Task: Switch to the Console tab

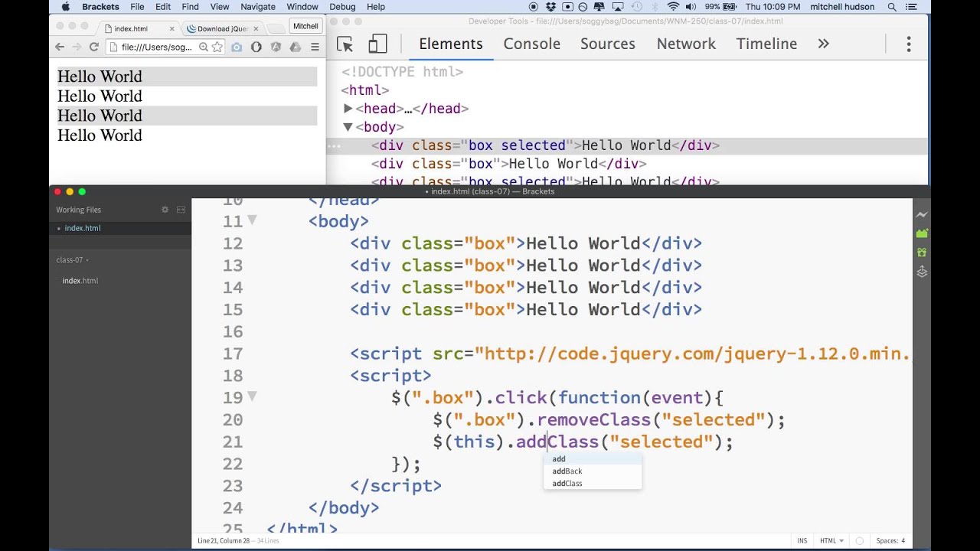Action: pyautogui.click(x=532, y=44)
